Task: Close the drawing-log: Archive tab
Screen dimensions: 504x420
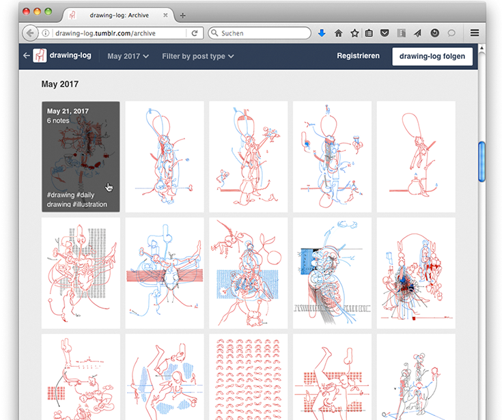Action: (x=165, y=15)
